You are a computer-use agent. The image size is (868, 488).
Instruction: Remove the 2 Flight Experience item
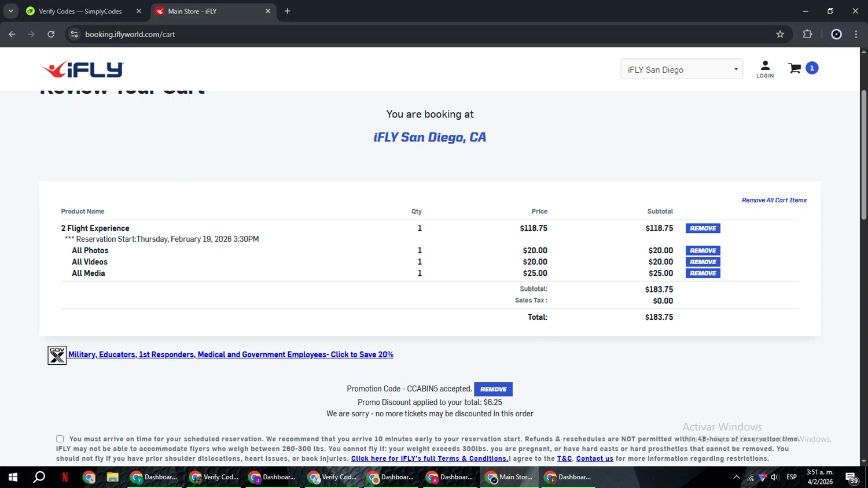click(703, 228)
